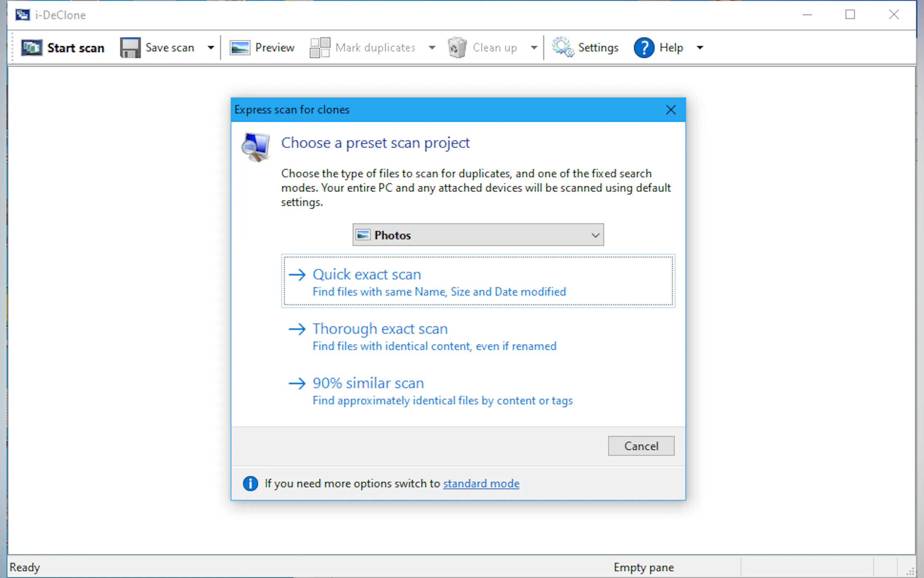Click the blue Help question mark icon
The image size is (924, 578).
[644, 48]
